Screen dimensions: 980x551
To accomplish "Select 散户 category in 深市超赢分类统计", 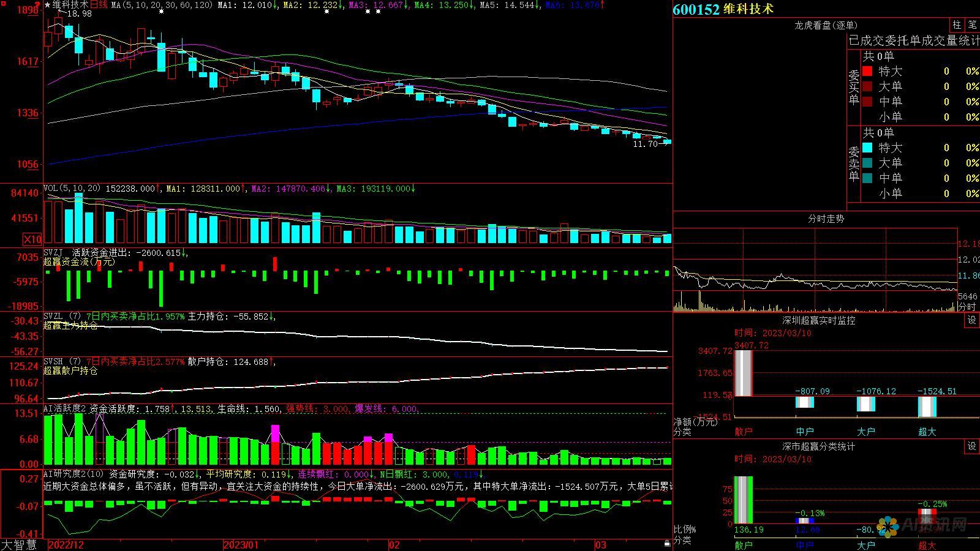I will pos(744,545).
